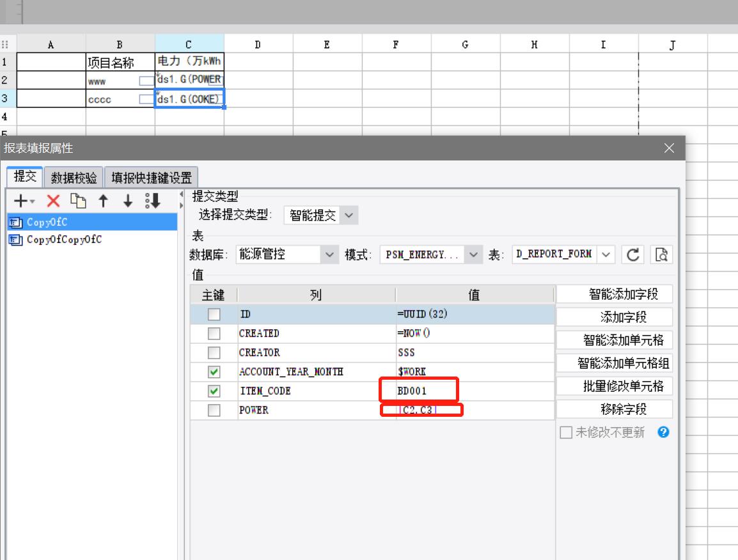Switch to the 填报快捷键设置 tab
This screenshot has width=738, height=560.
(151, 178)
